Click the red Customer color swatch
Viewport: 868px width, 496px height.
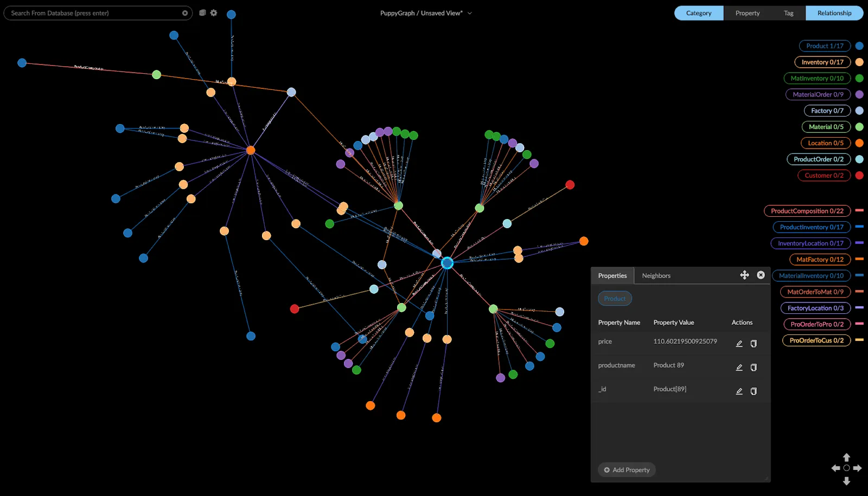[859, 176]
